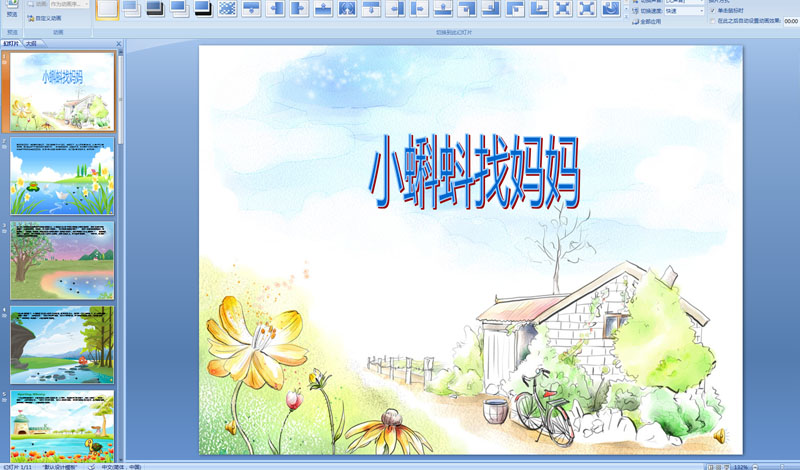Apply the Fade Through Black dark frame transition
This screenshot has height=470, width=800.
[x=155, y=9]
